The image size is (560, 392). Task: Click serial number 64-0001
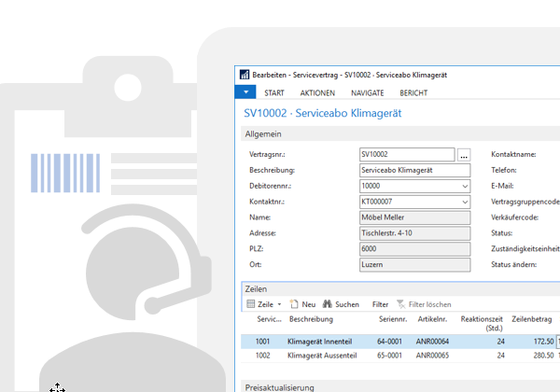point(389,342)
